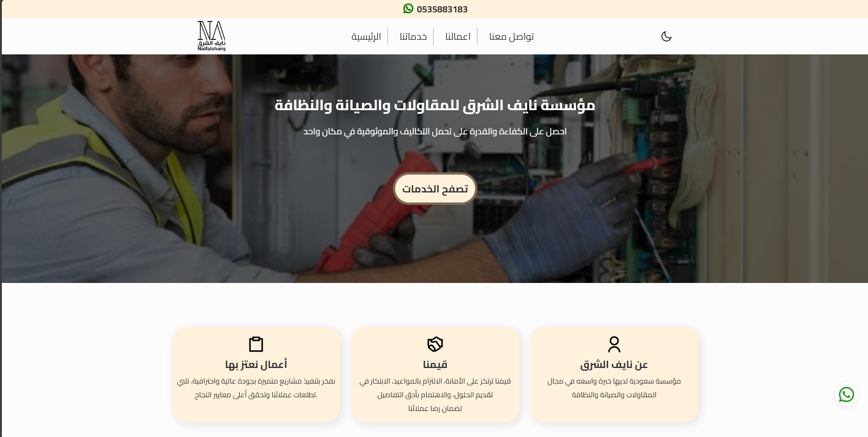Screen dimensions: 868x437
Task: Open the الرئيسية menu item
Action: (x=366, y=37)
